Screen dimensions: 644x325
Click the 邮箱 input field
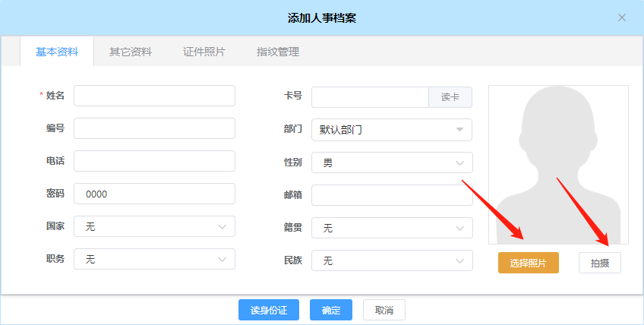click(x=391, y=195)
